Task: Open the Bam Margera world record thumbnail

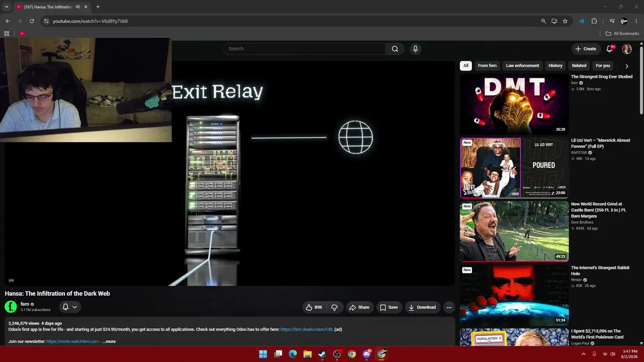Action: [514, 231]
